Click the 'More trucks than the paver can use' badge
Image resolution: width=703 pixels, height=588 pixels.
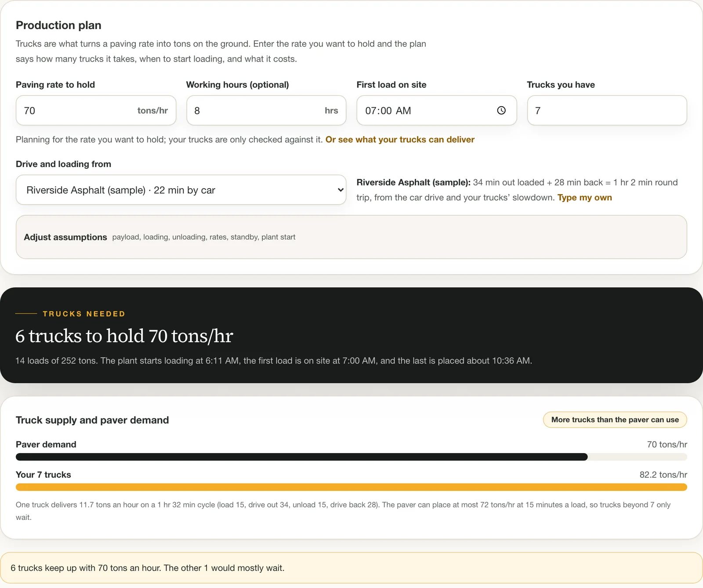(615, 420)
